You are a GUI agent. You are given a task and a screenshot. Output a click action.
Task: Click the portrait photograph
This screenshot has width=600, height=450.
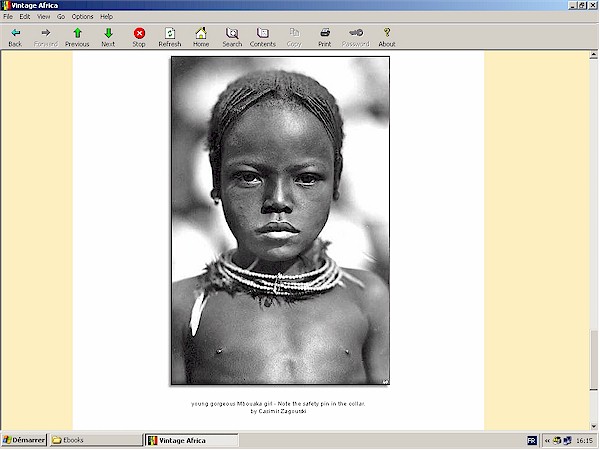coord(280,220)
